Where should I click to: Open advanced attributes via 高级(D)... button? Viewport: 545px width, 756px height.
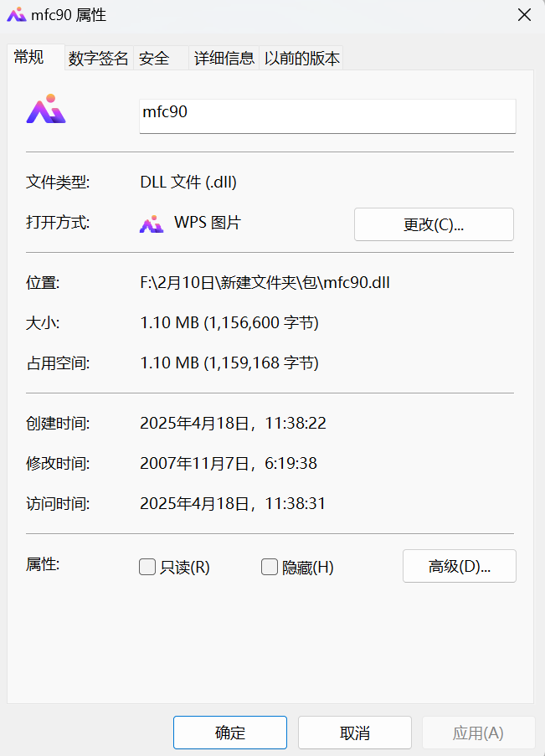(x=459, y=566)
